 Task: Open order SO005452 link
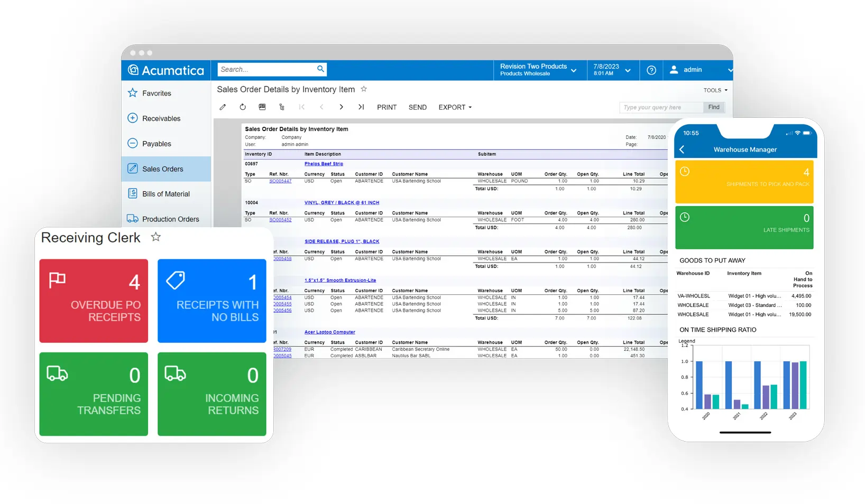click(280, 220)
